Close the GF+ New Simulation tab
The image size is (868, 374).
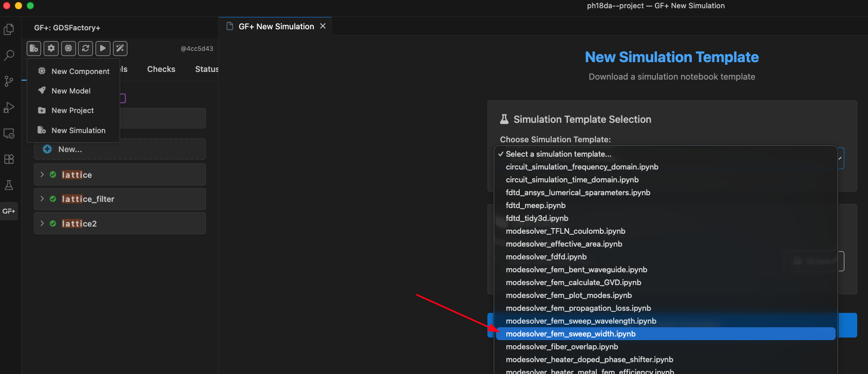(x=323, y=26)
